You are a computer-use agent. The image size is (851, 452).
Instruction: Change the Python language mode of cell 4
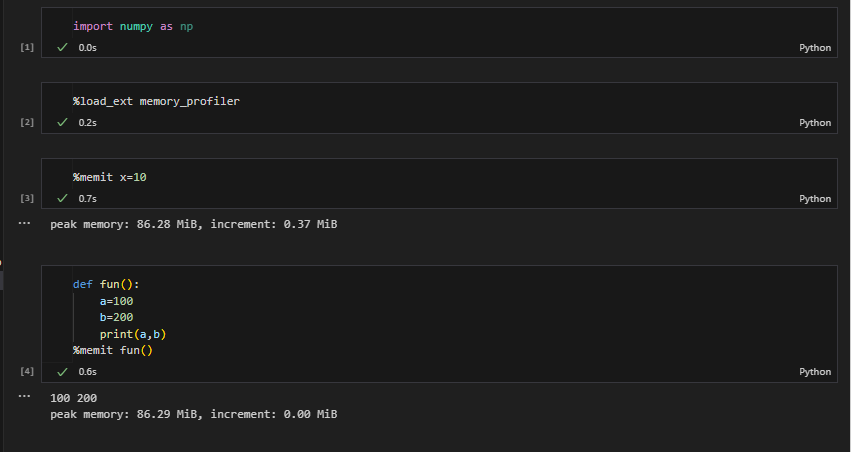[x=815, y=372]
